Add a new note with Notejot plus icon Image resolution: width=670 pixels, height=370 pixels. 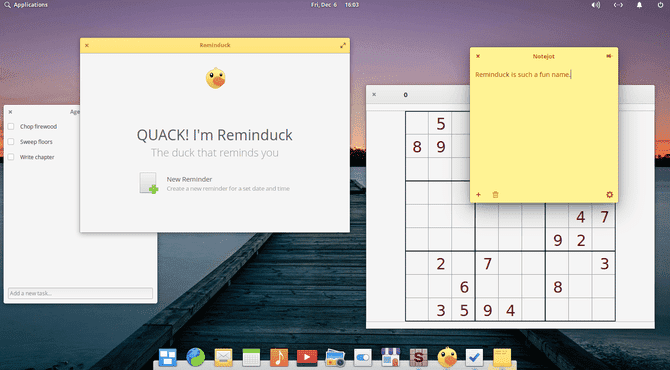click(x=478, y=195)
